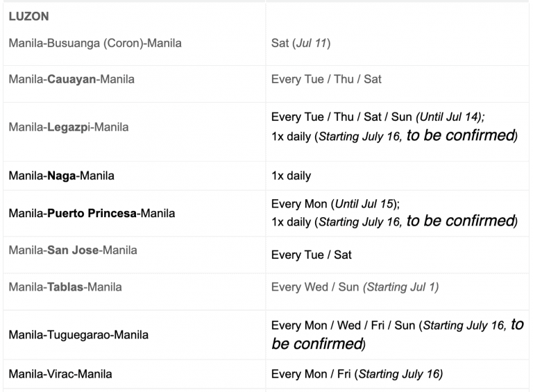Viewport: 533px width, 392px height.
Task: Click the Naga 1x daily schedule
Action: coord(291,176)
